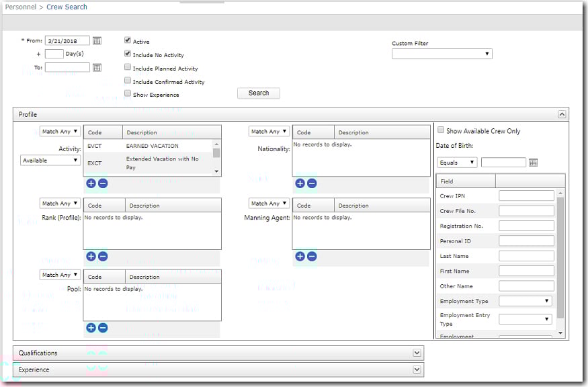Uncheck the Active checkbox
The height and width of the screenshot is (387, 588).
pyautogui.click(x=128, y=41)
